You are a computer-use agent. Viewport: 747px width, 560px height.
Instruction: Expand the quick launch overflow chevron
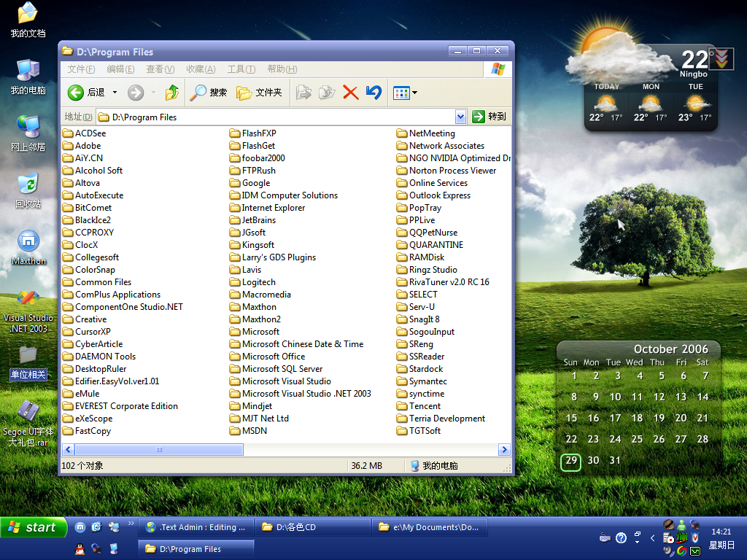coord(131,524)
